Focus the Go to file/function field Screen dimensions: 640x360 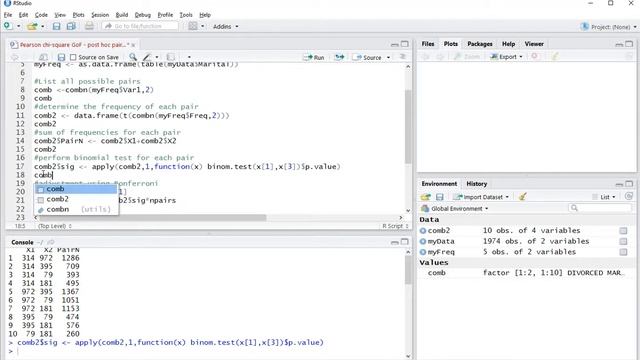point(140,26)
